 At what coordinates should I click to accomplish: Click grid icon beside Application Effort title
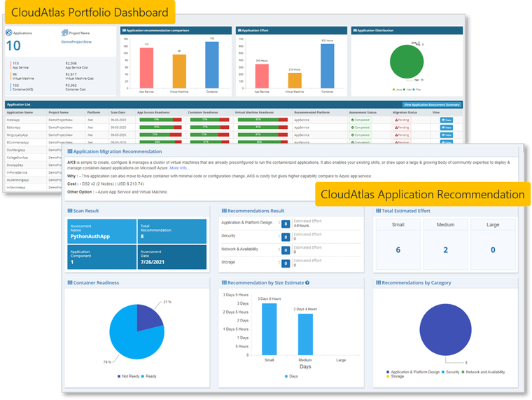pos(239,30)
